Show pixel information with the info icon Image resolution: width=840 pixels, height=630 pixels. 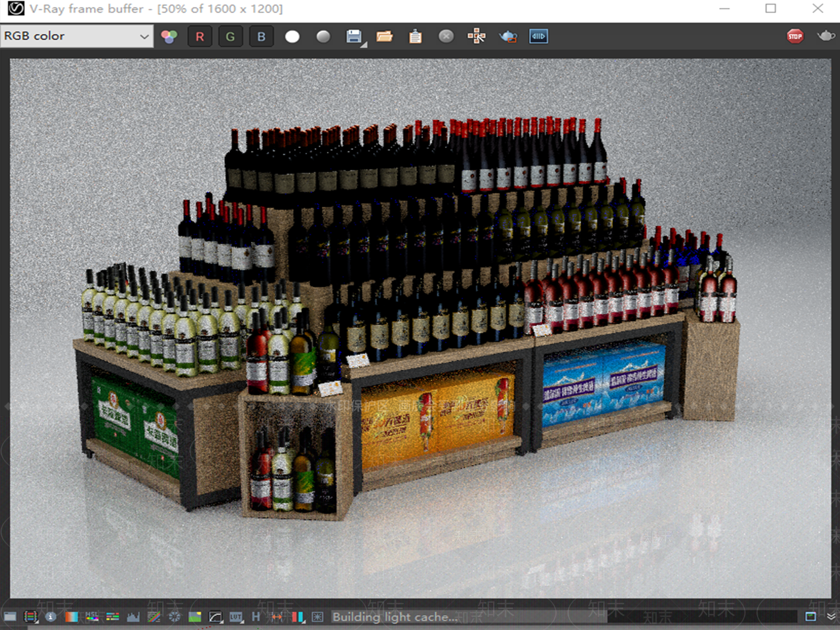51,617
